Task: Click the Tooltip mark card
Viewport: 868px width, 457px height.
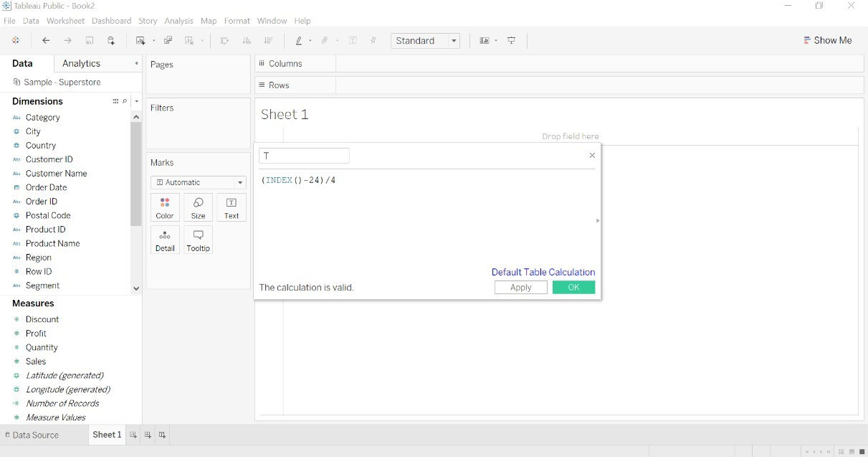Action: coord(199,240)
